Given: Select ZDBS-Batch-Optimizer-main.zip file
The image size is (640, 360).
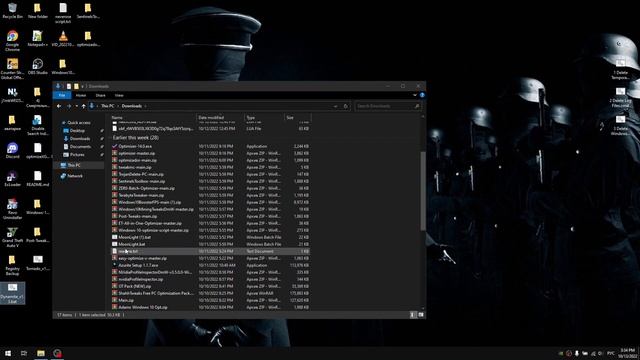Looking at the screenshot, I should (146, 188).
